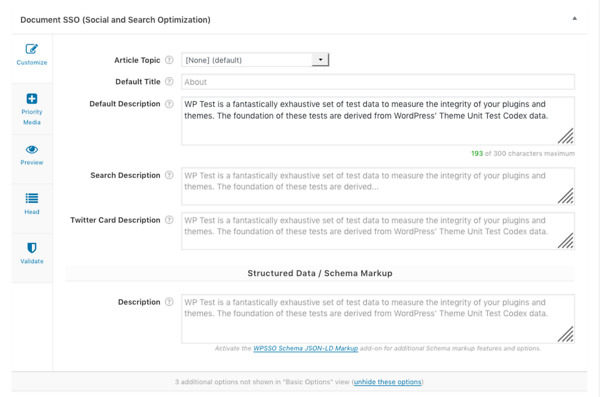Click the Default Title input field
Screen dimensions: 600x397
[x=378, y=82]
